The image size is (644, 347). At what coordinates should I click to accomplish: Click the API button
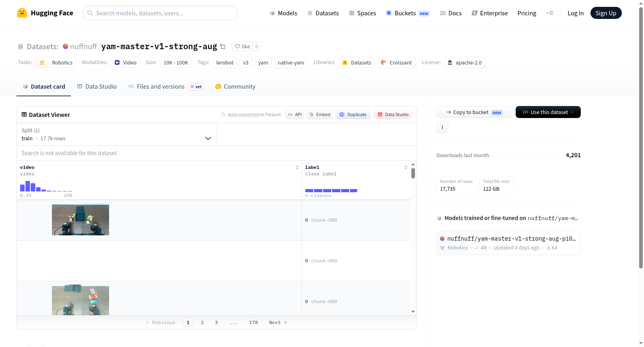pyautogui.click(x=295, y=114)
